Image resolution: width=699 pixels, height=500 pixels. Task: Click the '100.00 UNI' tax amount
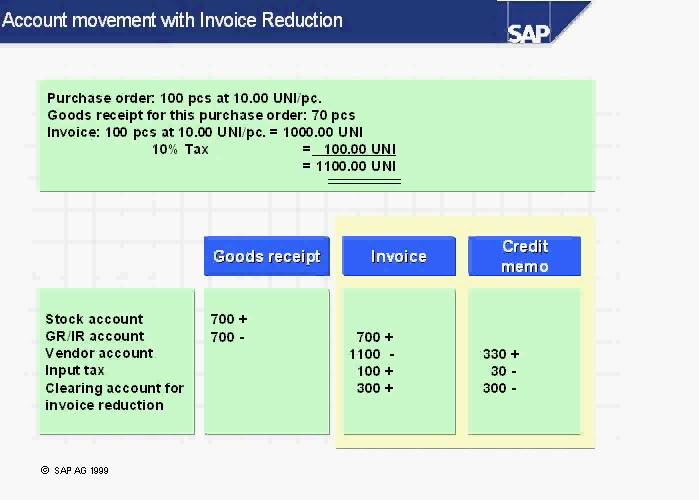coord(359,149)
